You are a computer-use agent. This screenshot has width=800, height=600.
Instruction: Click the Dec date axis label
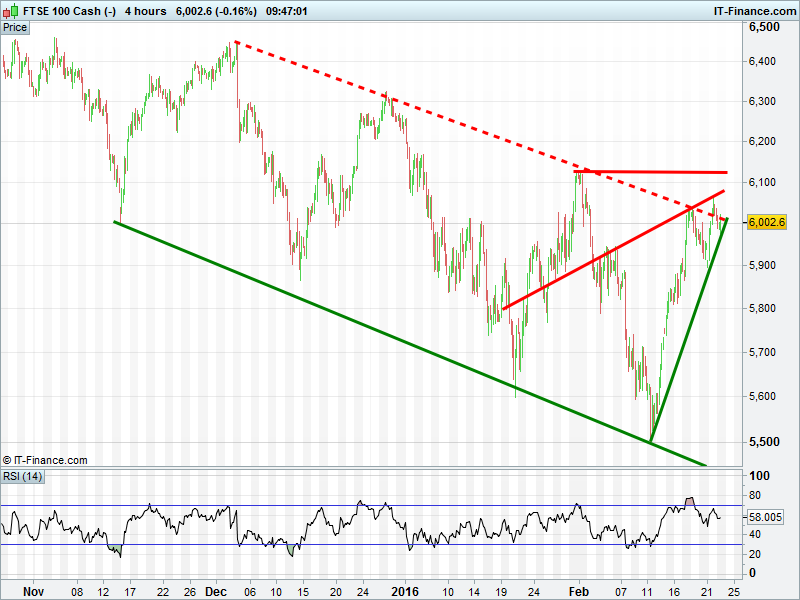[216, 592]
